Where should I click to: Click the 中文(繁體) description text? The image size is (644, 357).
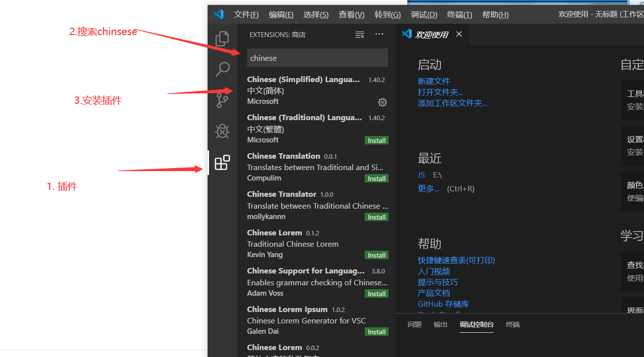pyautogui.click(x=265, y=129)
